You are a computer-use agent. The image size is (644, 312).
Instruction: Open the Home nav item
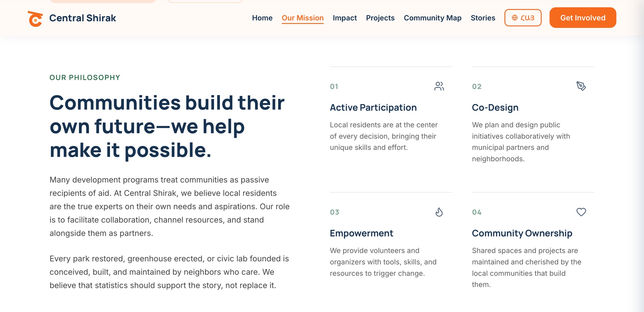(x=262, y=18)
